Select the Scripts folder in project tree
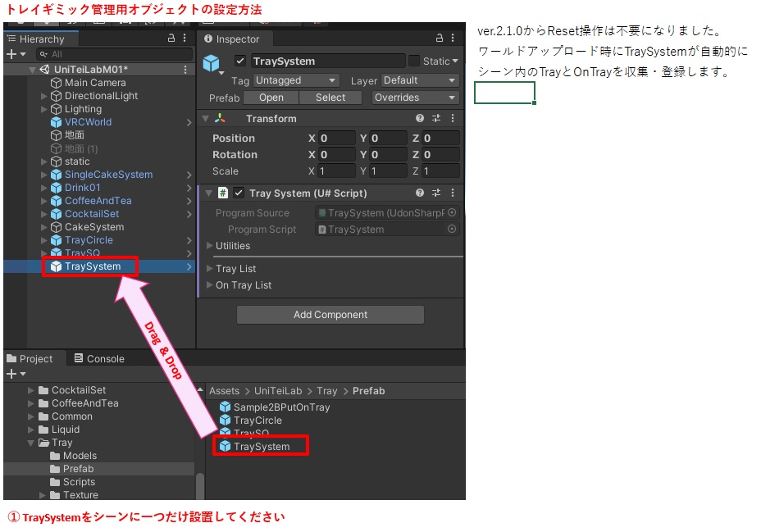This screenshot has width=761, height=532. click(x=79, y=482)
